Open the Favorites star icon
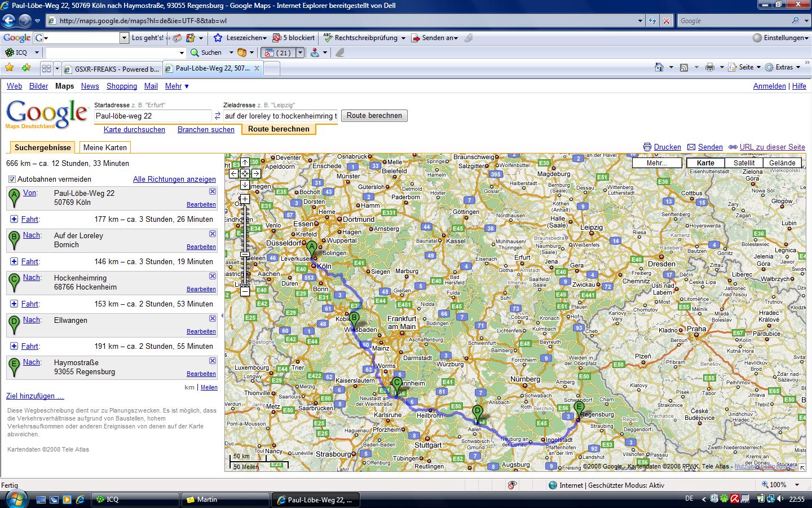 [x=9, y=68]
